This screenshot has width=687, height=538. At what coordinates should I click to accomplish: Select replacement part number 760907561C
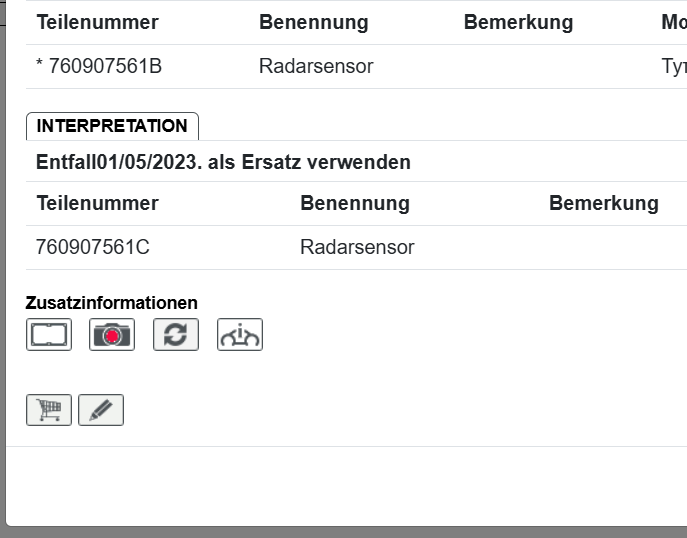[x=93, y=247]
